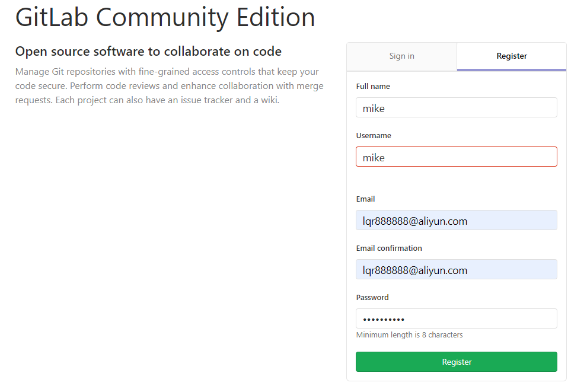
Task: Click the 'GitLab Community Edition' heading
Action: pyautogui.click(x=165, y=17)
